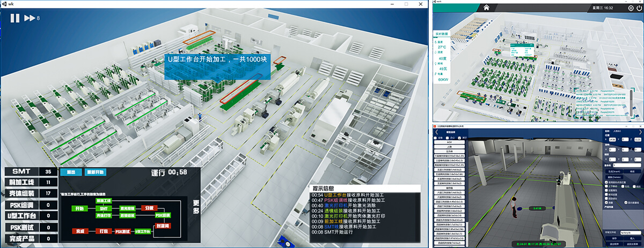
Task: Click right chevron in the properties panel
Action: click(x=640, y=132)
